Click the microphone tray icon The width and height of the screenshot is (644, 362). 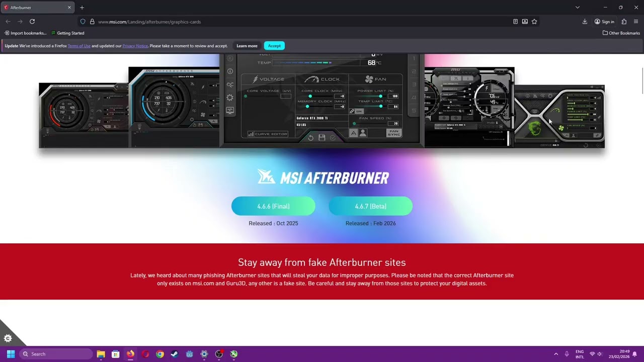(567, 354)
